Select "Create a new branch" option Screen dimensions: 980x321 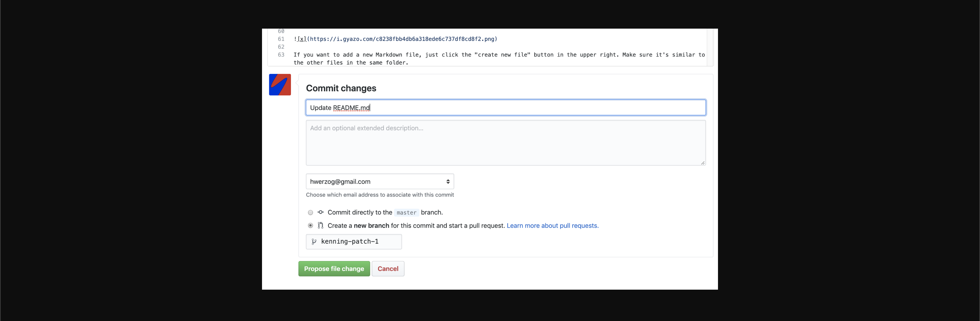(x=310, y=226)
